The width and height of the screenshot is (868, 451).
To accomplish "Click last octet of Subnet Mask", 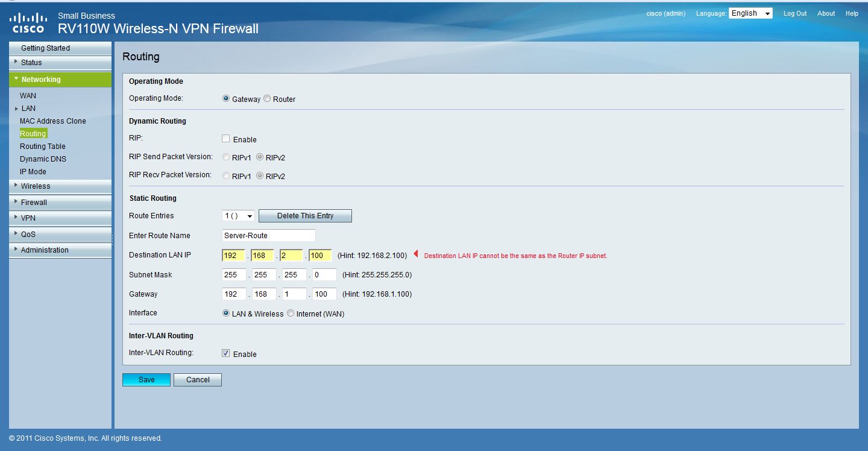I will pos(324,274).
